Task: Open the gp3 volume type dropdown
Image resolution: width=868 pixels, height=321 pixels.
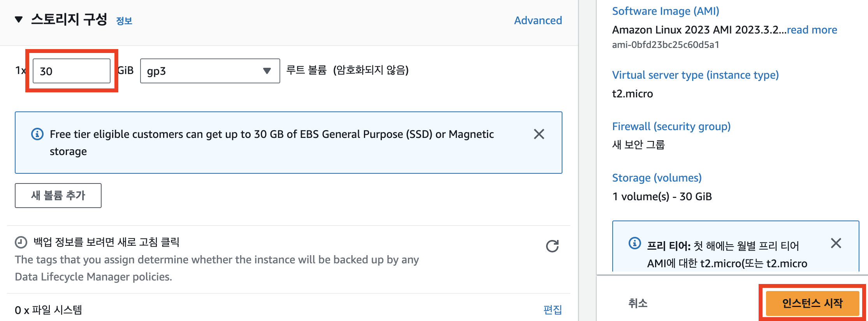Action: tap(210, 71)
